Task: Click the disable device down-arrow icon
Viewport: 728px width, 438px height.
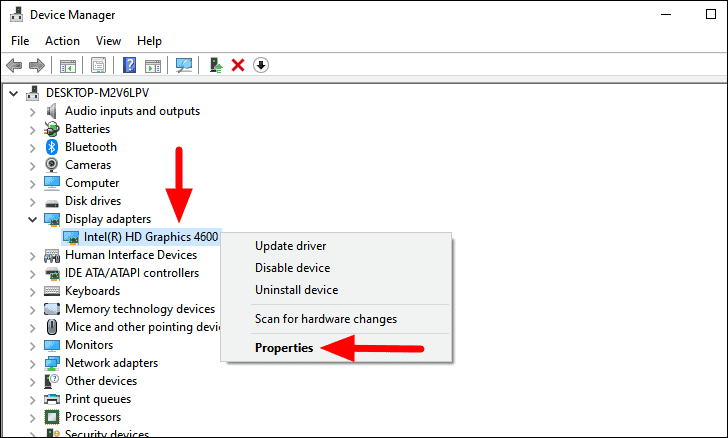Action: (x=261, y=65)
